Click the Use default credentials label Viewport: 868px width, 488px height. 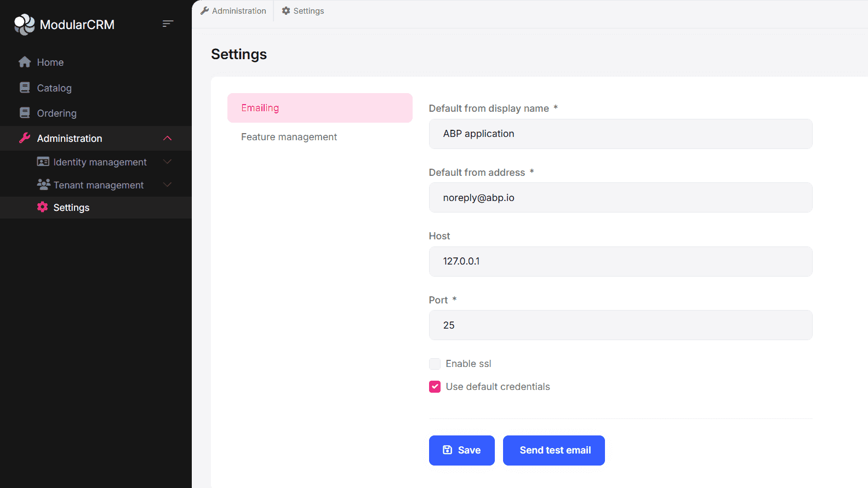(498, 387)
